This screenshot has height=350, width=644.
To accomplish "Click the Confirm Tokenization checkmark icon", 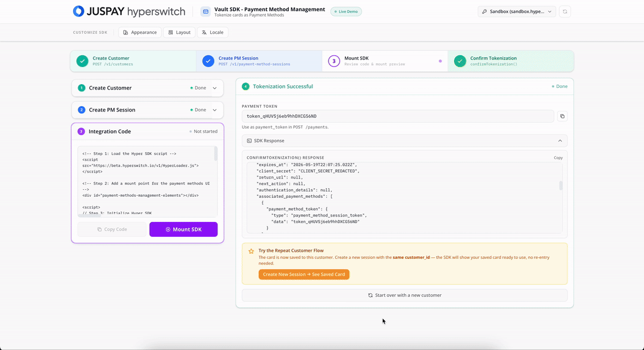I will tap(460, 61).
